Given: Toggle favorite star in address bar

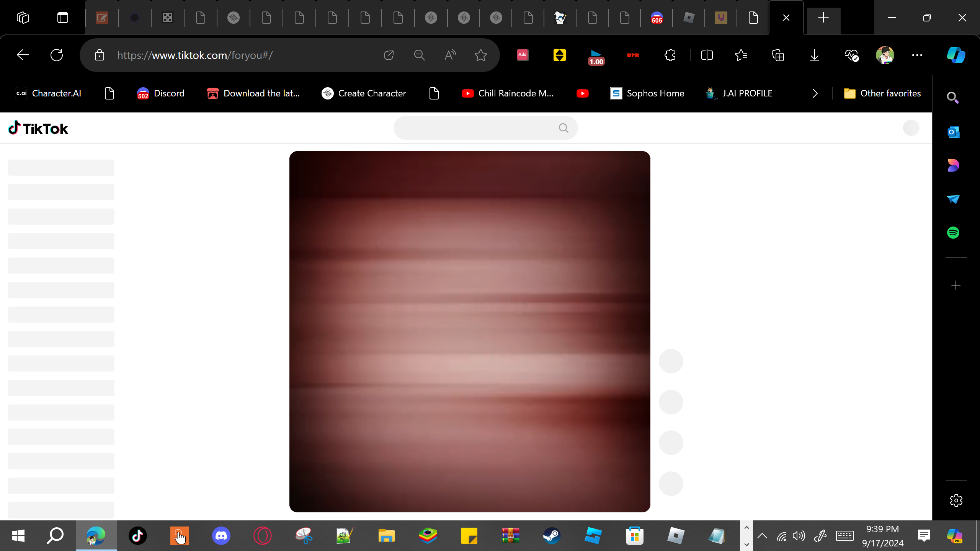Looking at the screenshot, I should pos(480,55).
